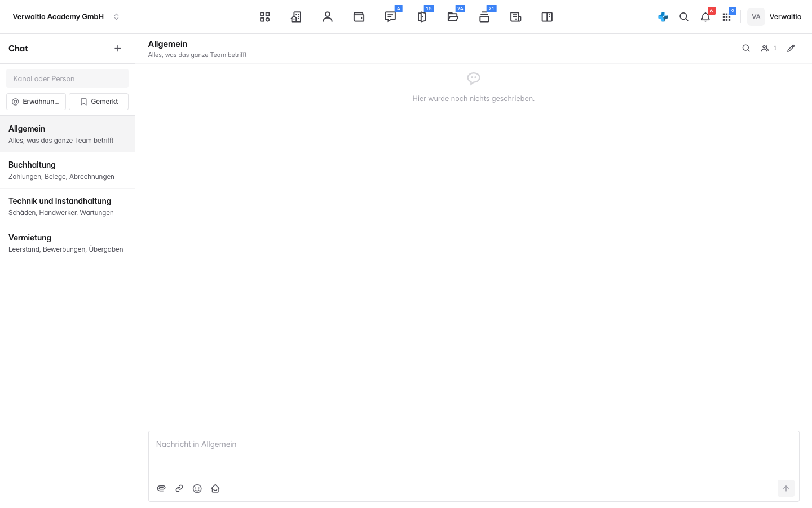The width and height of the screenshot is (812, 508).
Task: Expand the Verwaltio Academy GmbH organization switcher
Action: point(67,17)
